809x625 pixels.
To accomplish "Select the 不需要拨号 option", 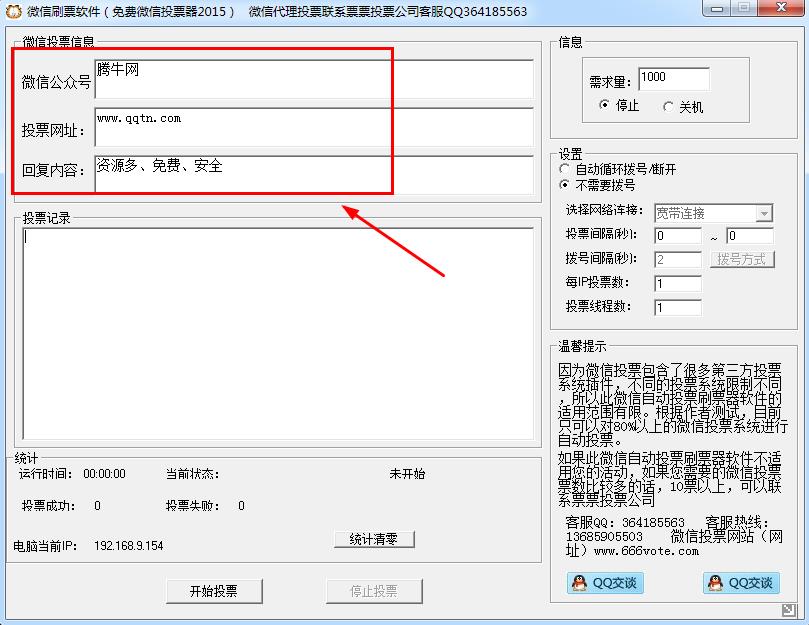I will pos(565,182).
